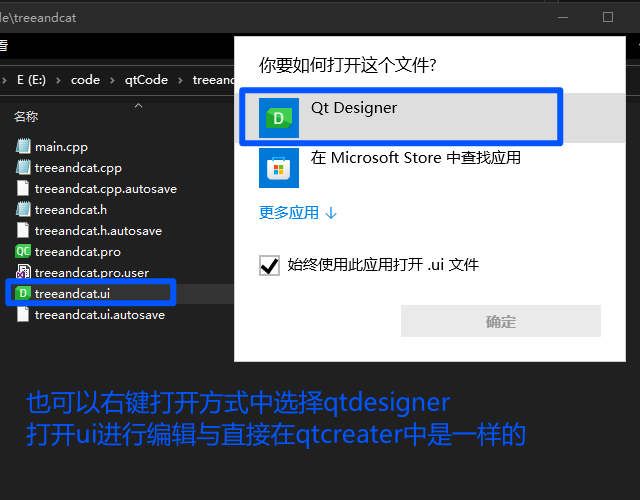Select treeandcat.ui file name
640x500 pixels.
72,293
